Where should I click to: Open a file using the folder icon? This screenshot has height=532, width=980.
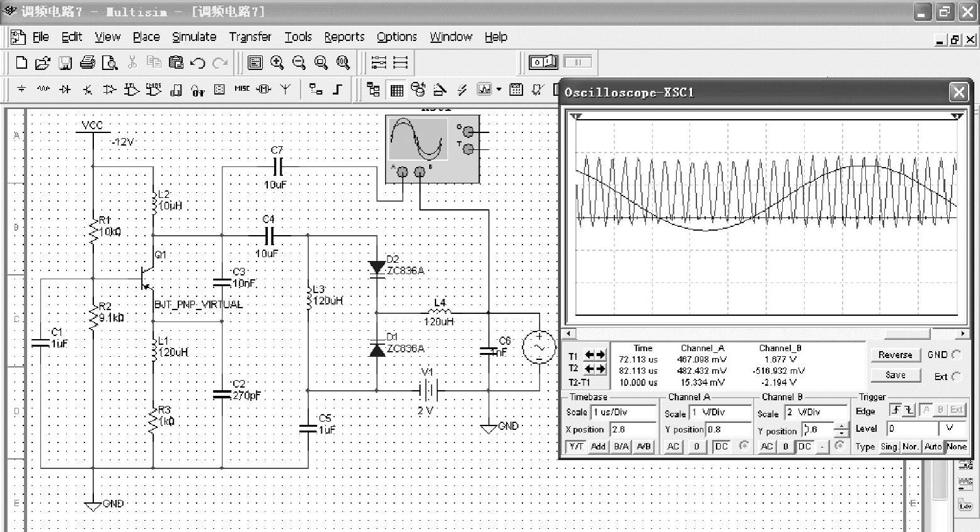point(43,62)
